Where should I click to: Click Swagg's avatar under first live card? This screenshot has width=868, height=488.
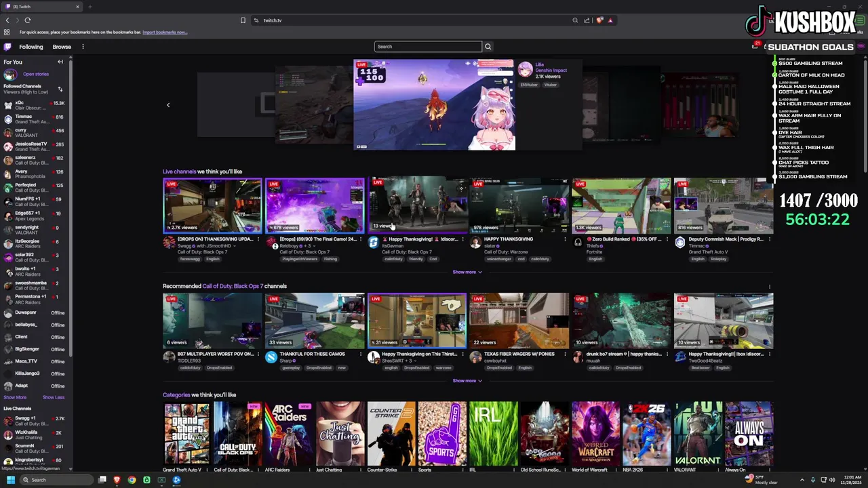[x=169, y=243]
